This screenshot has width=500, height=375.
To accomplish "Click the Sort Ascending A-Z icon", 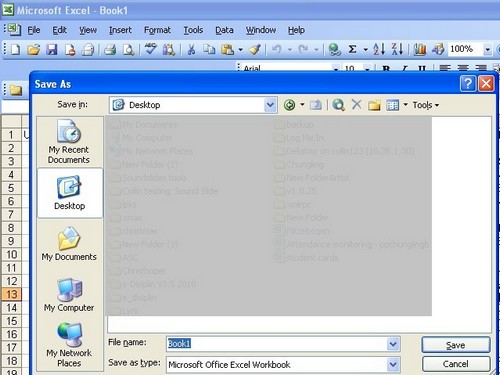I will pos(379,49).
